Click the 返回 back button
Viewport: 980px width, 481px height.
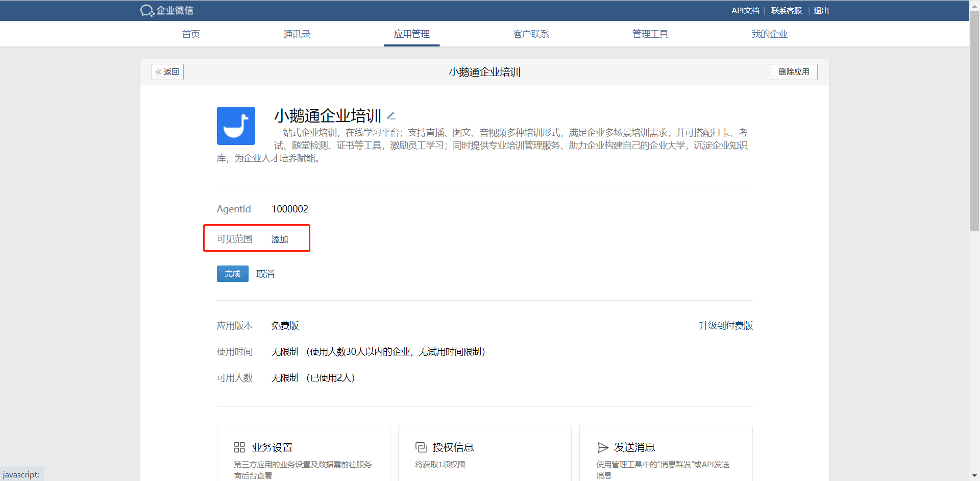[x=167, y=72]
